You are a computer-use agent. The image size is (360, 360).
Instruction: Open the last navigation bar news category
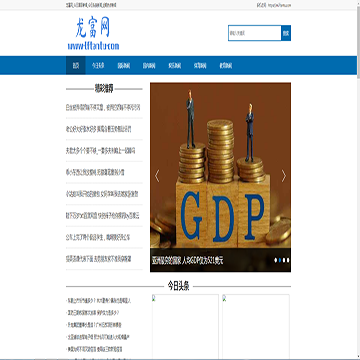[x=226, y=65]
